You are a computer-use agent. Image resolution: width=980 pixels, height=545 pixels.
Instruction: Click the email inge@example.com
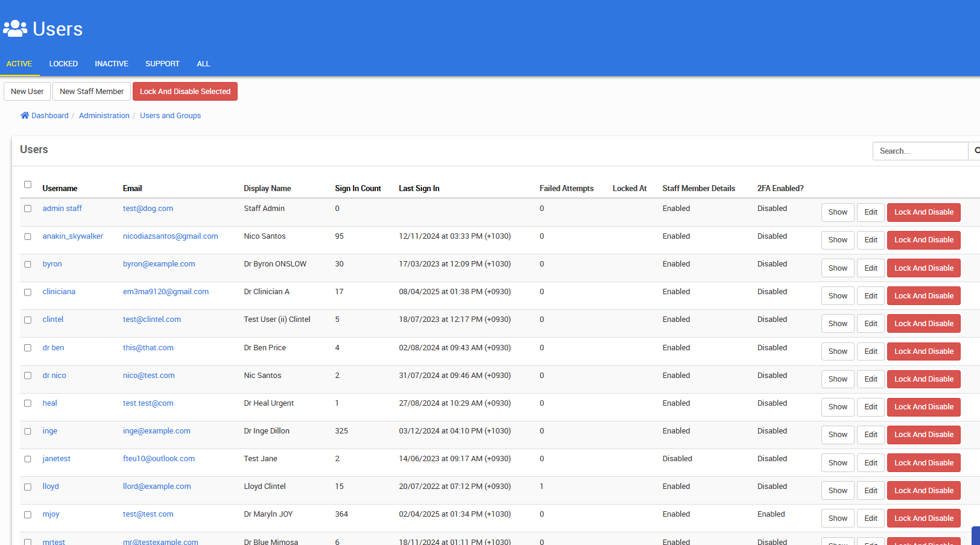[x=157, y=431]
